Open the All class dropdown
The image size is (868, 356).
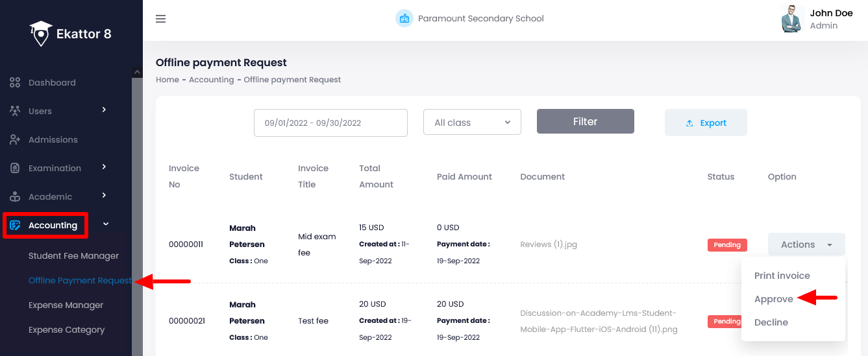[x=472, y=123]
